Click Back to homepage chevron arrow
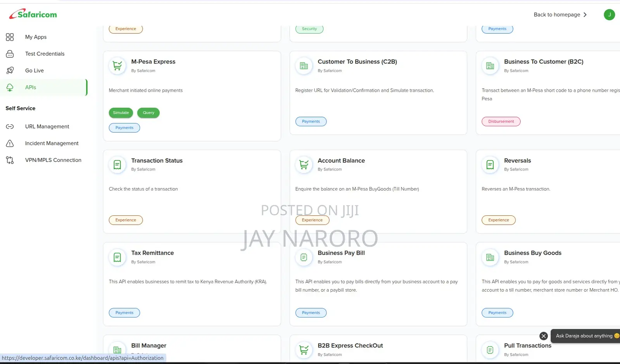Screen dimensions: 620x364 pyautogui.click(x=585, y=15)
